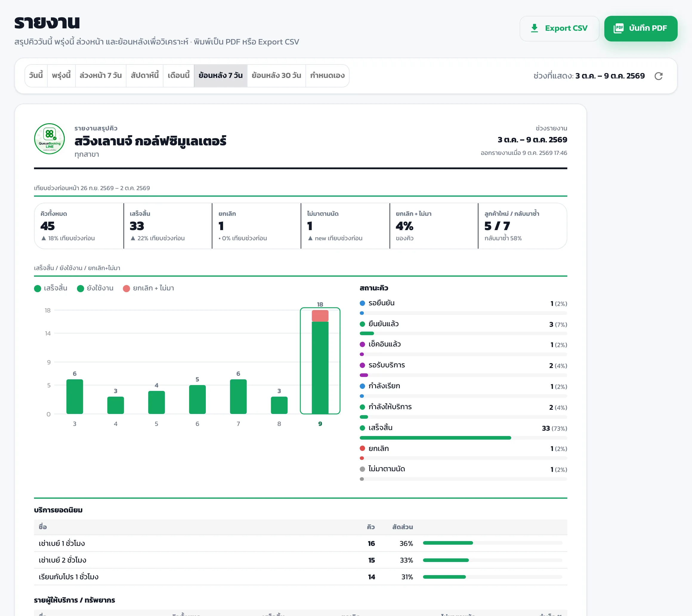Click the เสร็จสิ้น 33 (73%) progress bar
Screen dimensions: 692x616
(463, 438)
